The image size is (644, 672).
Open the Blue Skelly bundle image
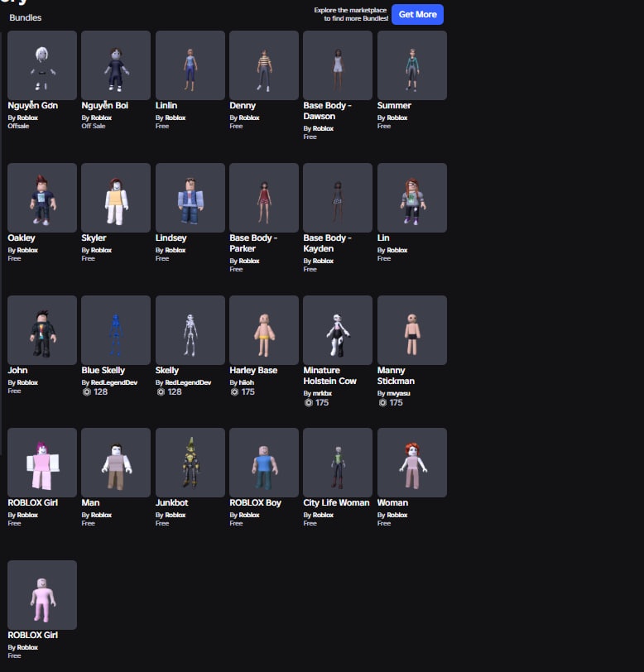(116, 330)
